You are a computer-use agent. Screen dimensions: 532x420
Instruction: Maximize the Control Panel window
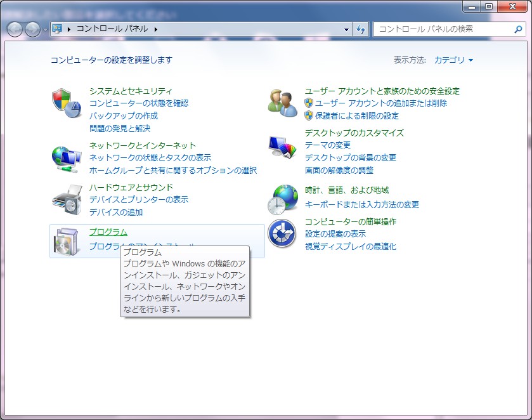[489, 6]
